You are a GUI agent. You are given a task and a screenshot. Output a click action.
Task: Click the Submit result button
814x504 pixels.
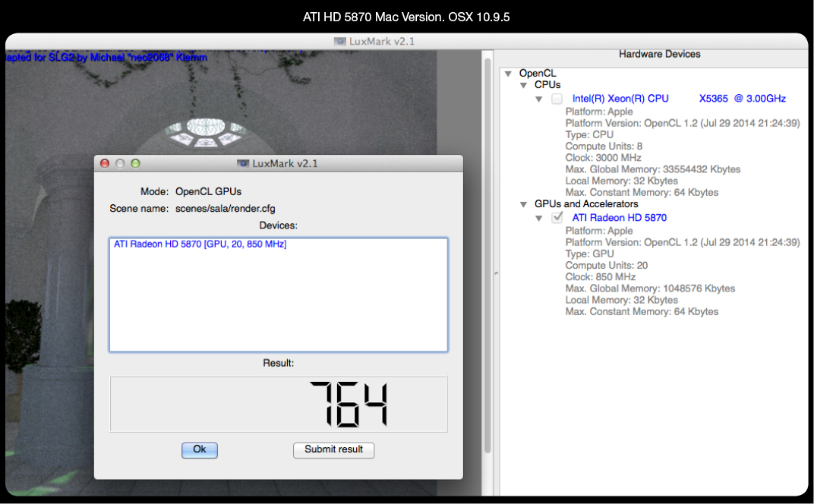pos(333,449)
